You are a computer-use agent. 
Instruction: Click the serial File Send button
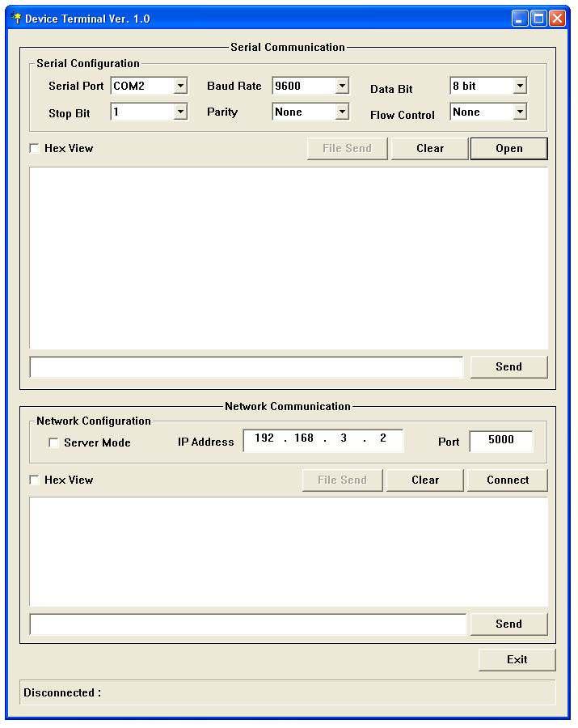[347, 149]
